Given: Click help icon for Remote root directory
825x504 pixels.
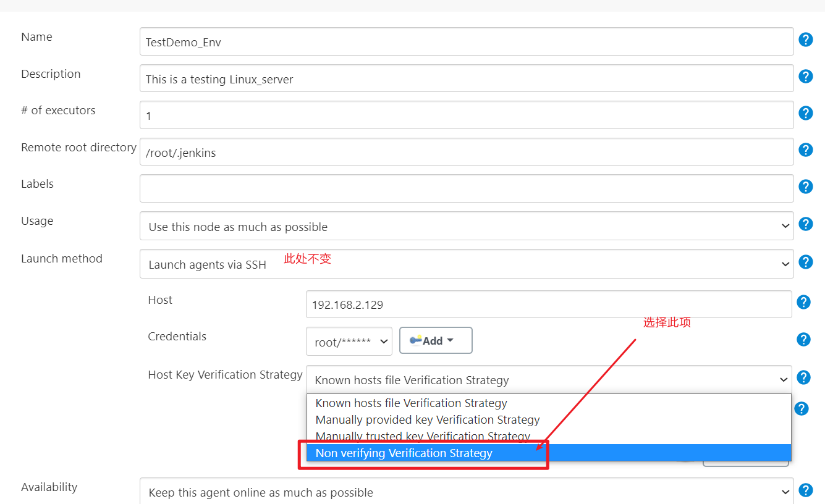Looking at the screenshot, I should [x=805, y=149].
